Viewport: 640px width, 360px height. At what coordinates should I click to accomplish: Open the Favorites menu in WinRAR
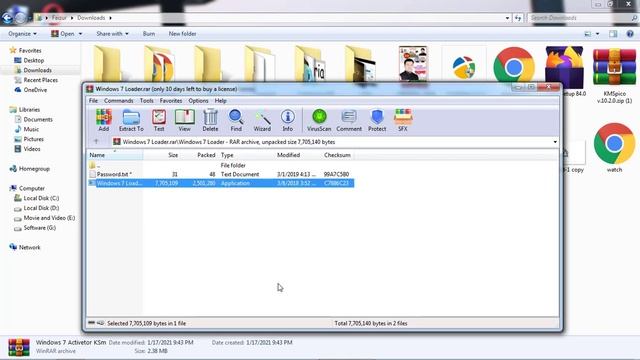pyautogui.click(x=171, y=100)
